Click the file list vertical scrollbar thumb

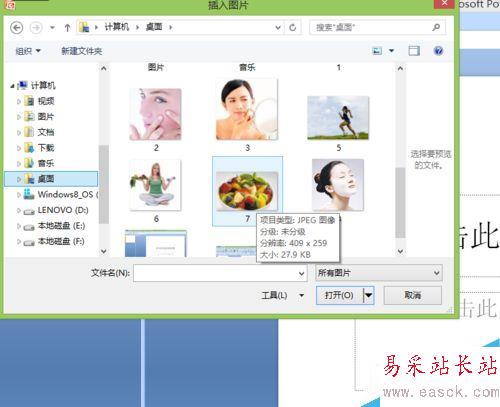click(x=400, y=203)
